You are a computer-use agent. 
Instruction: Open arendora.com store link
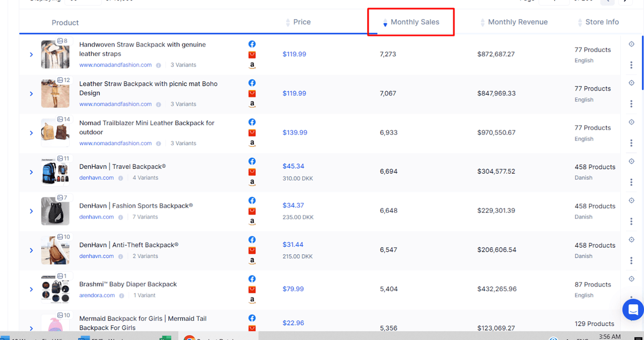[x=97, y=295]
